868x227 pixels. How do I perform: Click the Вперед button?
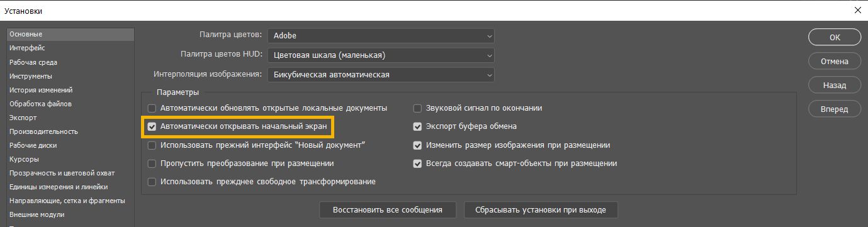coord(835,109)
